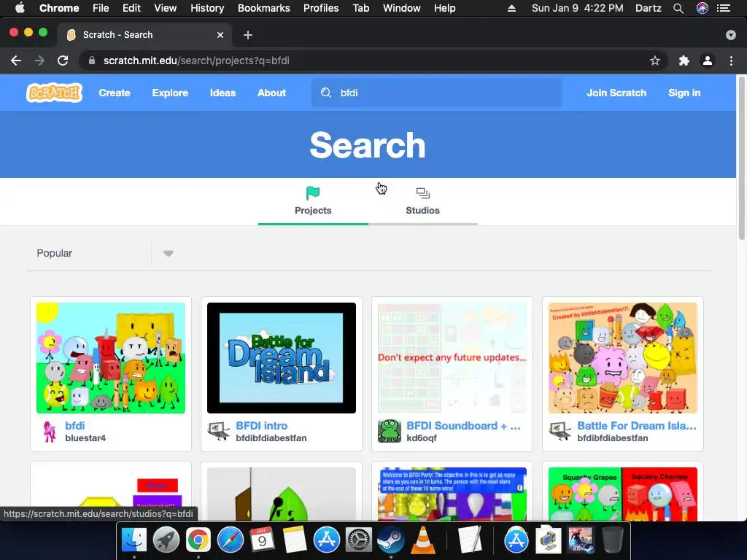Click the search magnifier icon in Scratch bar
This screenshot has height=560, width=747.
326,93
